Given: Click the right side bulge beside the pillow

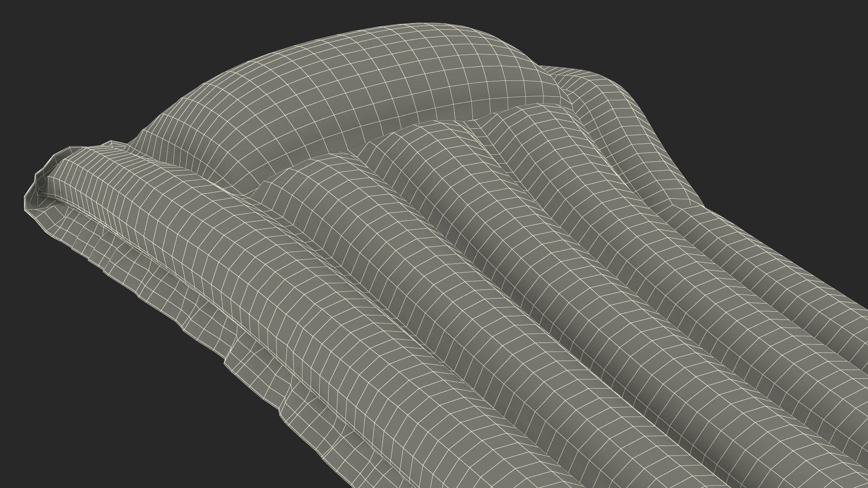Looking at the screenshot, I should pyautogui.click(x=601, y=97).
